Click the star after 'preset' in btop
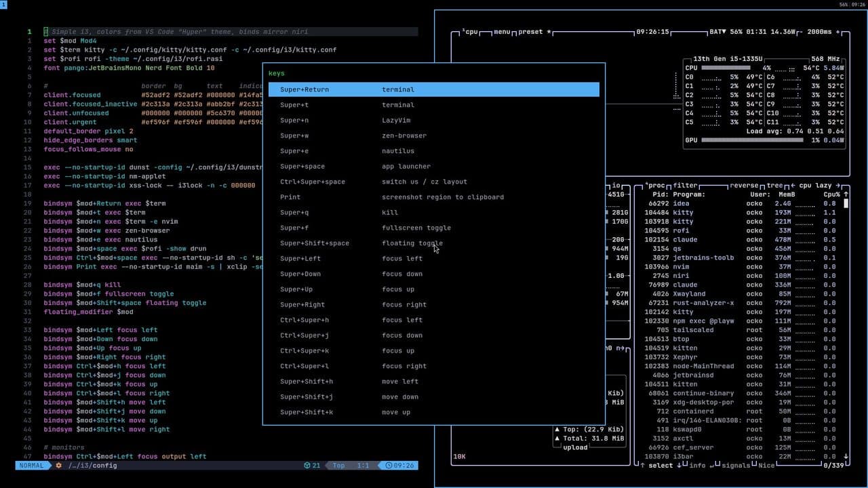868x488 pixels. coord(549,32)
